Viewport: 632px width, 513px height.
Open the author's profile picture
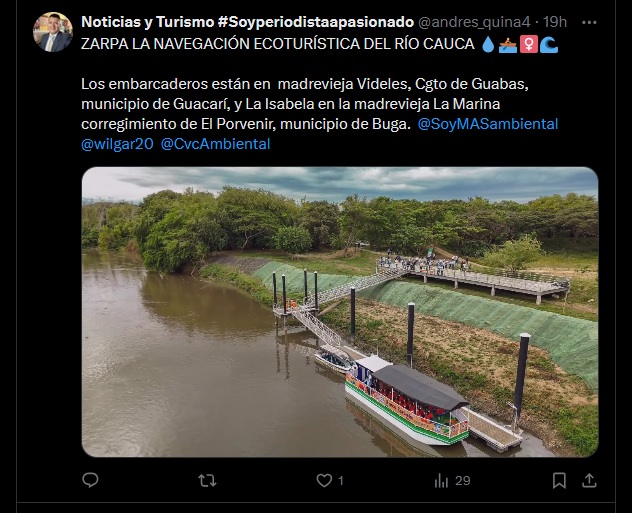click(53, 32)
